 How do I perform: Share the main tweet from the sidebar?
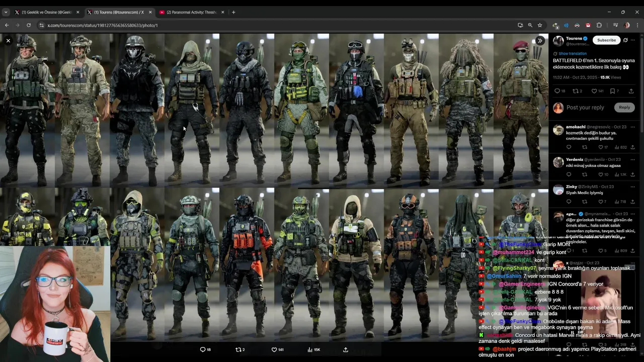(x=631, y=91)
